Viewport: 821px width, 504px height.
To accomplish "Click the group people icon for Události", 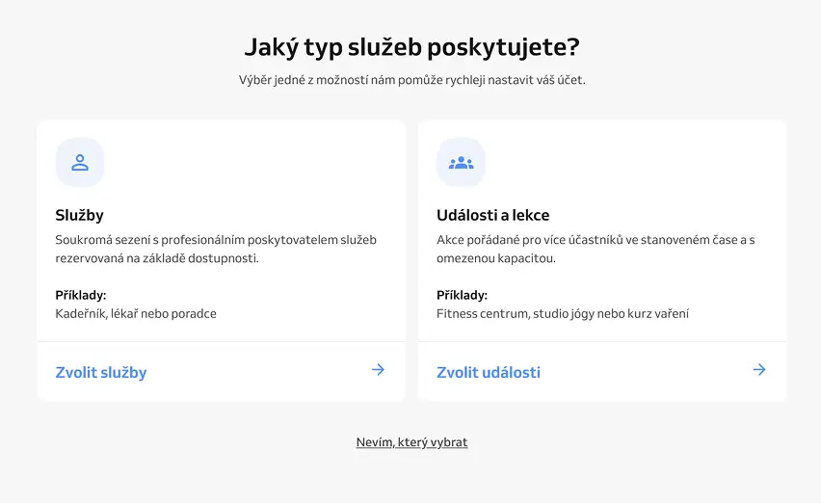I will pos(461,162).
